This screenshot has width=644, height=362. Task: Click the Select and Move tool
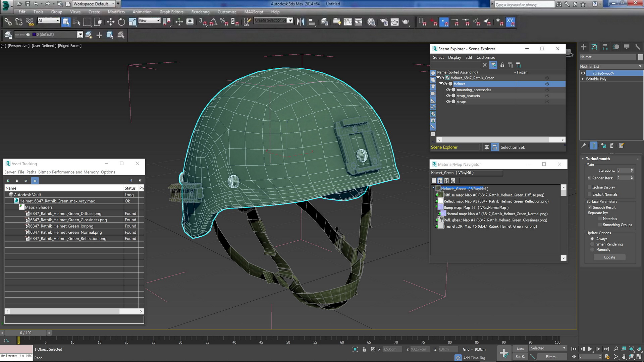110,22
